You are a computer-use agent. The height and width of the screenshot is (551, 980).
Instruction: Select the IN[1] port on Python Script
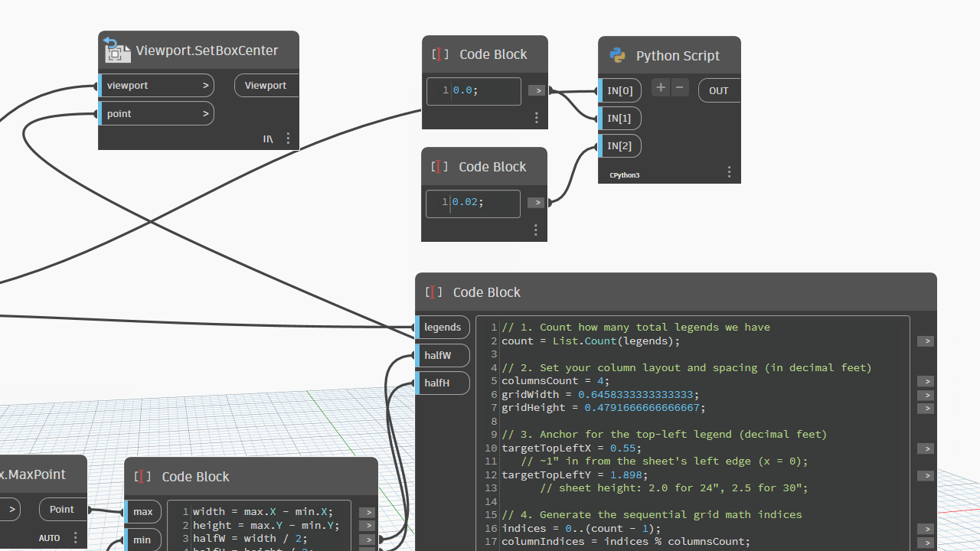619,119
